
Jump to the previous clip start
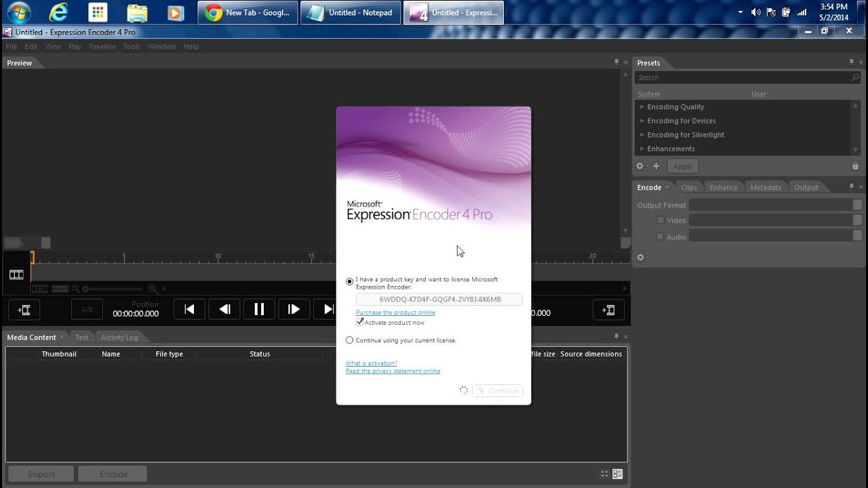[x=190, y=309]
